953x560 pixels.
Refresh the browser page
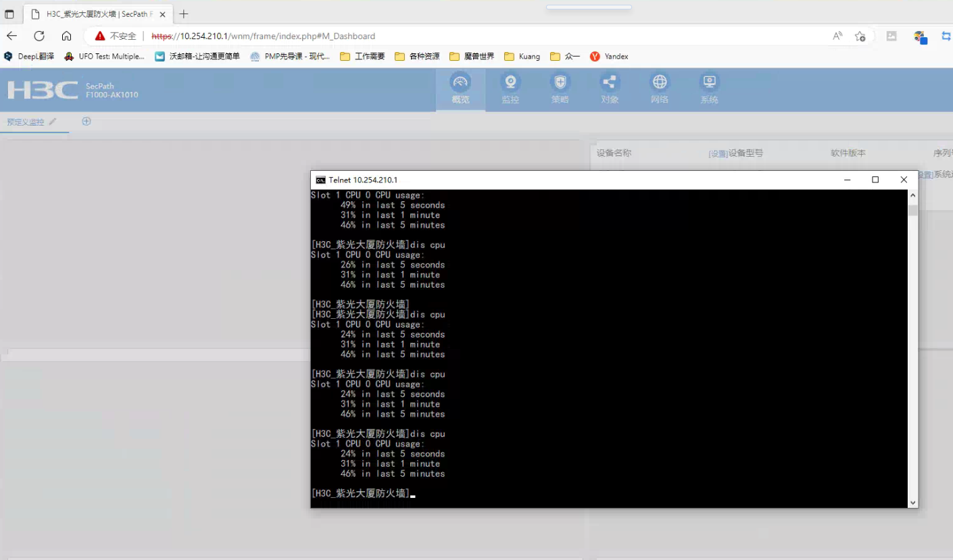tap(39, 36)
